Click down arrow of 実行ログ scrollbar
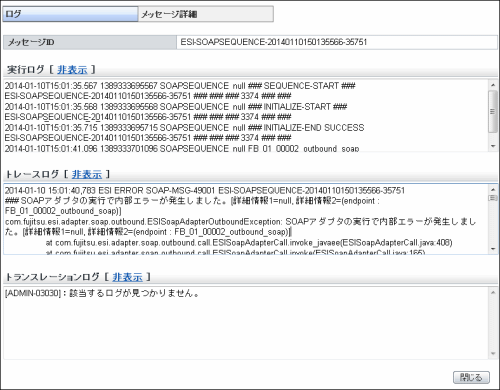 pyautogui.click(x=493, y=146)
